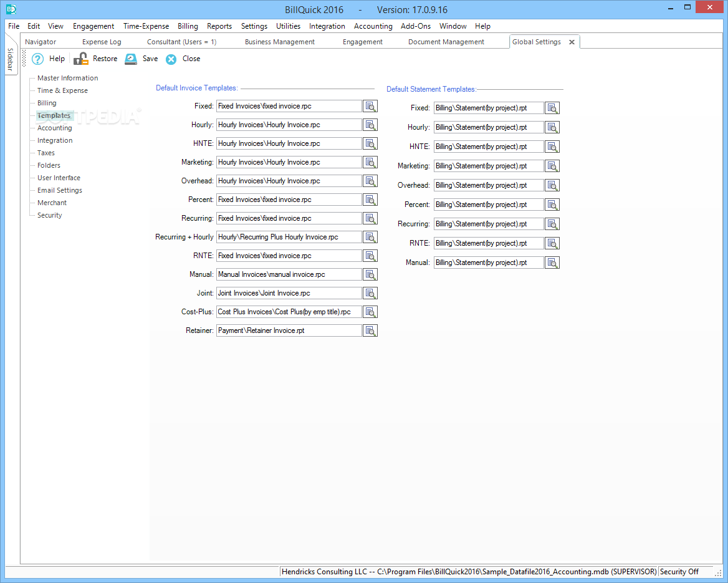Open the Utilities menu
The height and width of the screenshot is (583, 728).
pos(288,26)
